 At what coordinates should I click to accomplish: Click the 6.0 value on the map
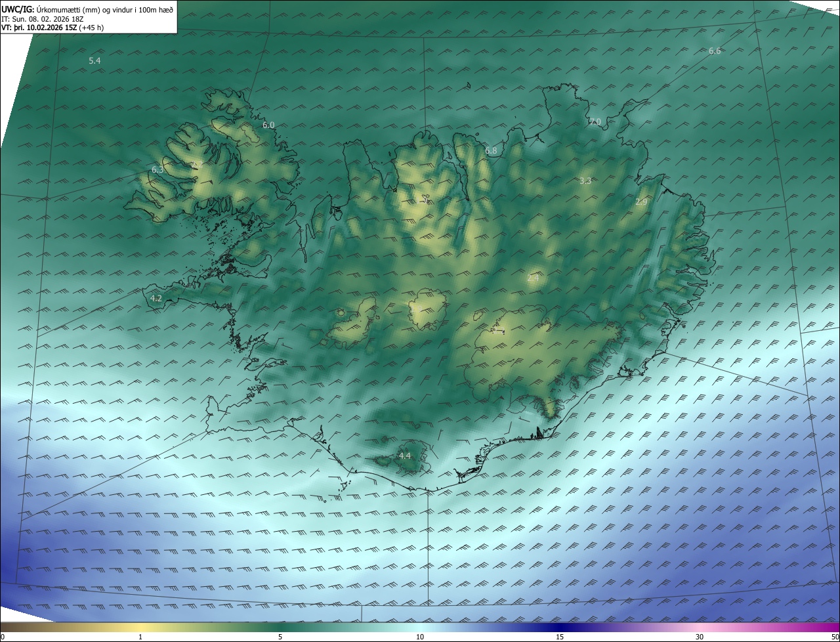[x=268, y=125]
